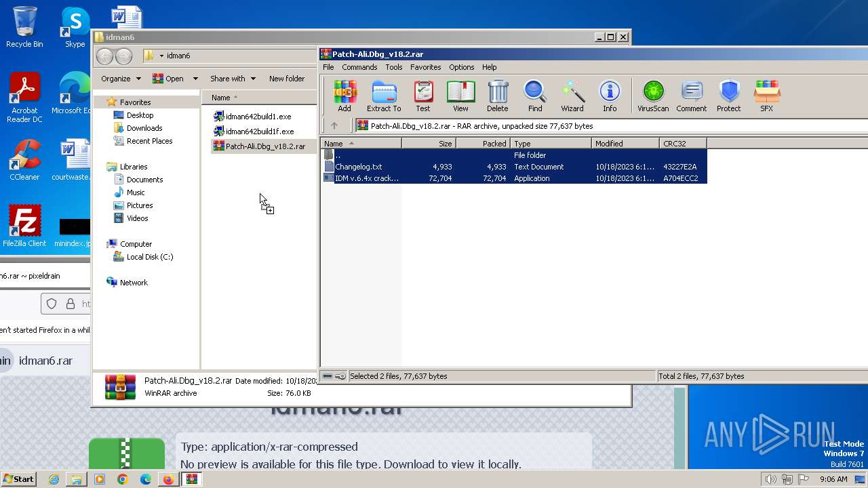
Task: Start VirusScan on archive
Action: [653, 96]
